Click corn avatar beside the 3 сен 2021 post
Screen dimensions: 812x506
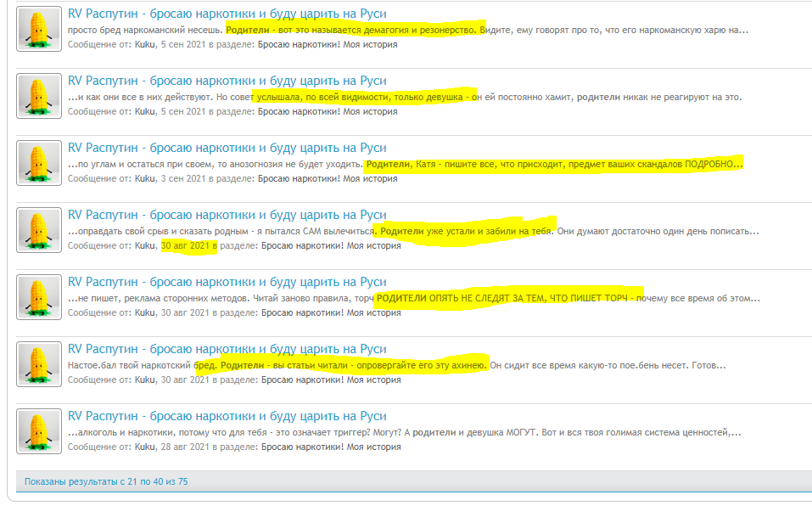coord(39,162)
